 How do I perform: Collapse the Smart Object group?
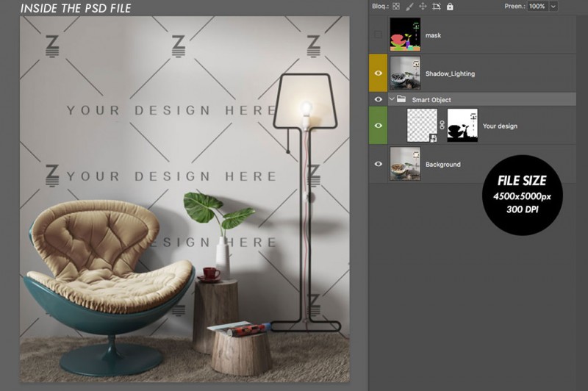click(x=392, y=99)
